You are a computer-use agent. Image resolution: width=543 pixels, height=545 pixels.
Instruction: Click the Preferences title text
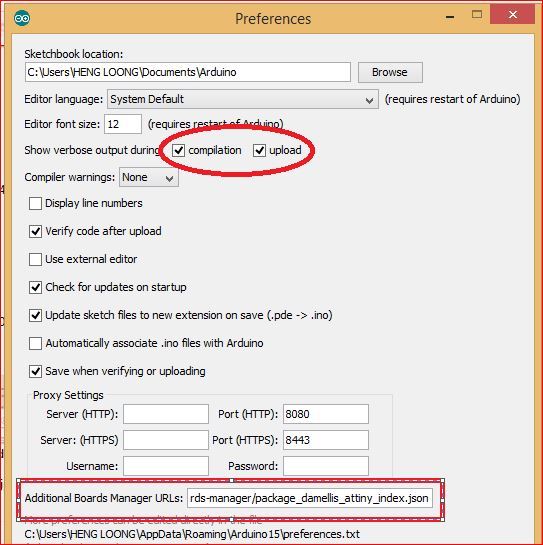point(273,19)
